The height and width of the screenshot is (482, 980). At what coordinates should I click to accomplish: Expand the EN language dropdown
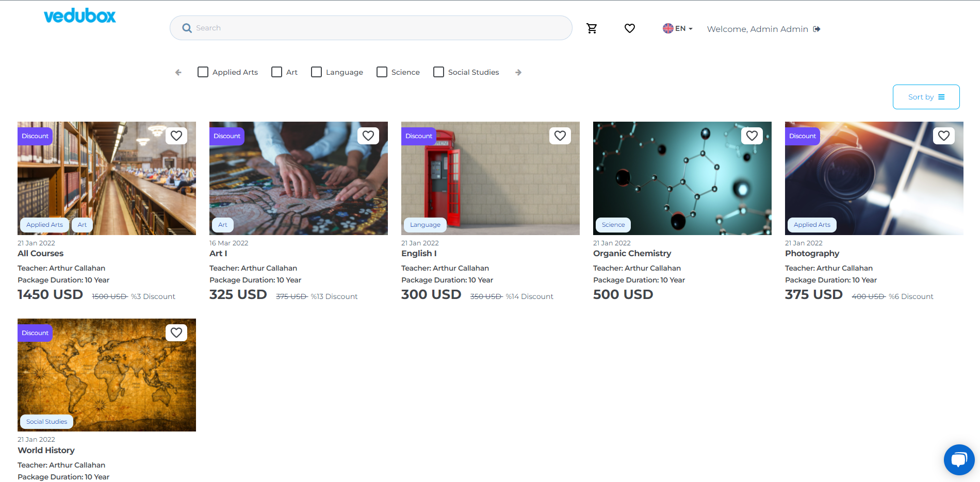[x=678, y=28]
